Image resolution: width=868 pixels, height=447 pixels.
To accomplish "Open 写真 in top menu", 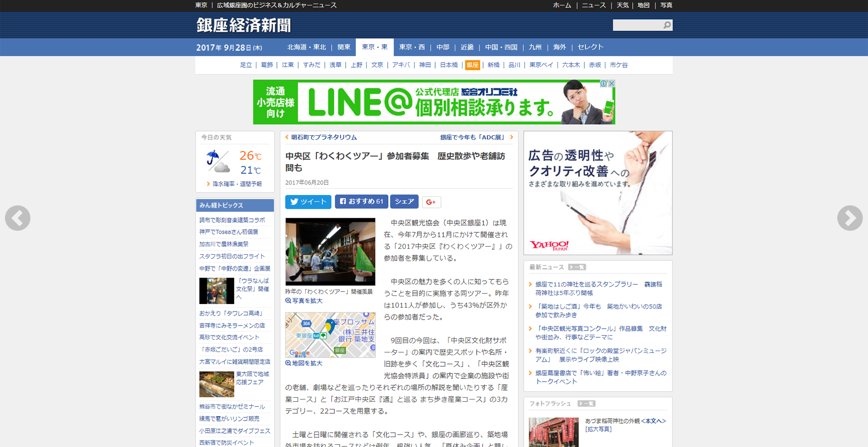I will pyautogui.click(x=666, y=5).
